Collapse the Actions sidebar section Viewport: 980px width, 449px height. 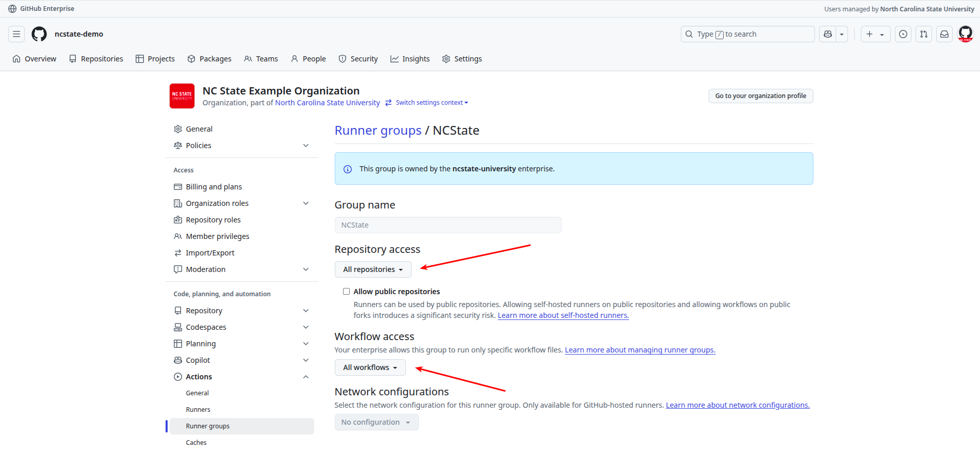[x=306, y=377]
